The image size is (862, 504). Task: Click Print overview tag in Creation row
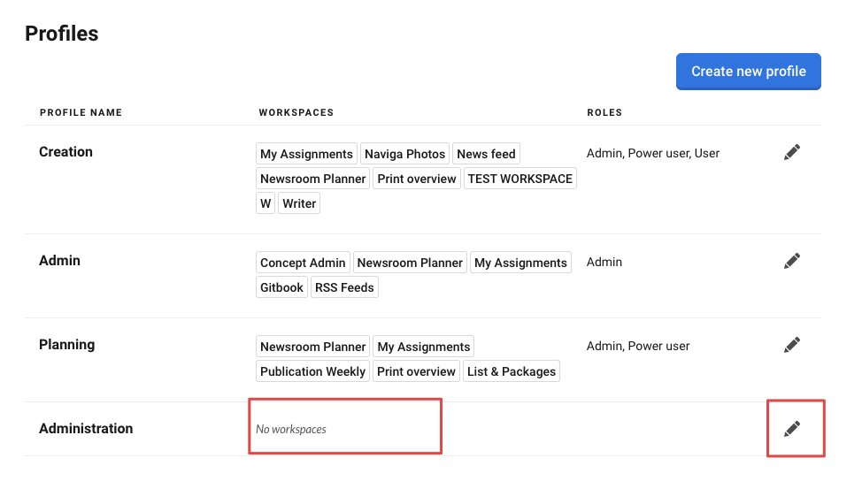tap(417, 179)
